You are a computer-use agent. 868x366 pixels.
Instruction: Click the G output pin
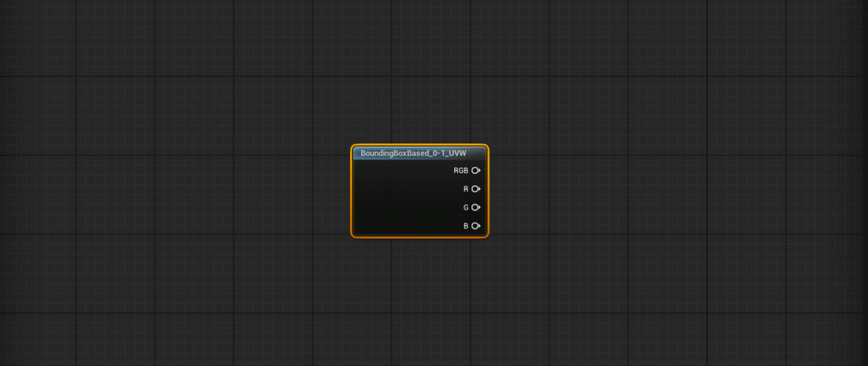pyautogui.click(x=476, y=208)
